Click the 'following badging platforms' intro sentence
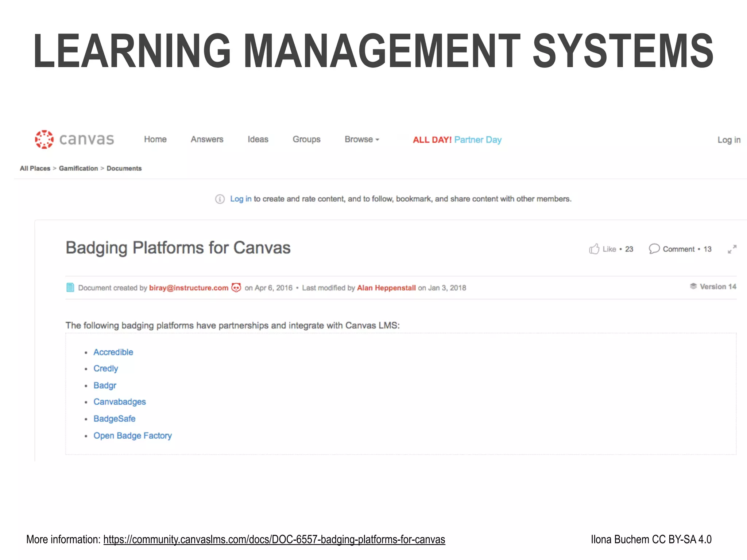The width and height of the screenshot is (747, 560). [x=233, y=325]
